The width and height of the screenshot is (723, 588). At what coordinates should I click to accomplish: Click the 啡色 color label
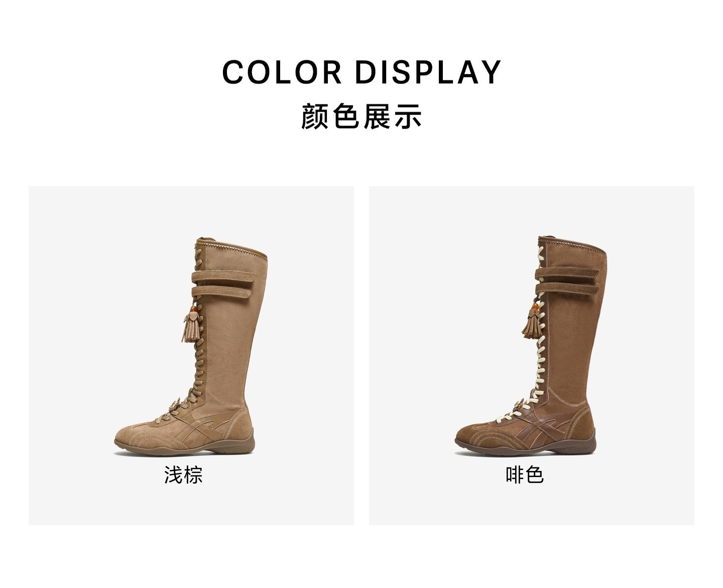(525, 475)
